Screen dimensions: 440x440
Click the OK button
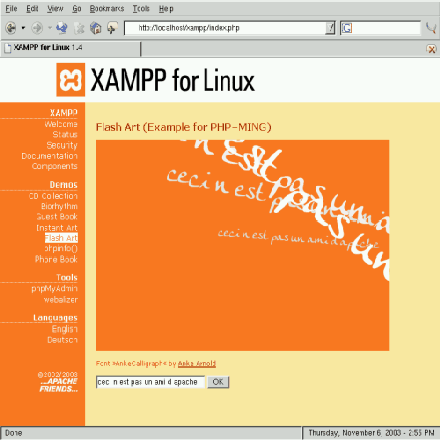(218, 382)
